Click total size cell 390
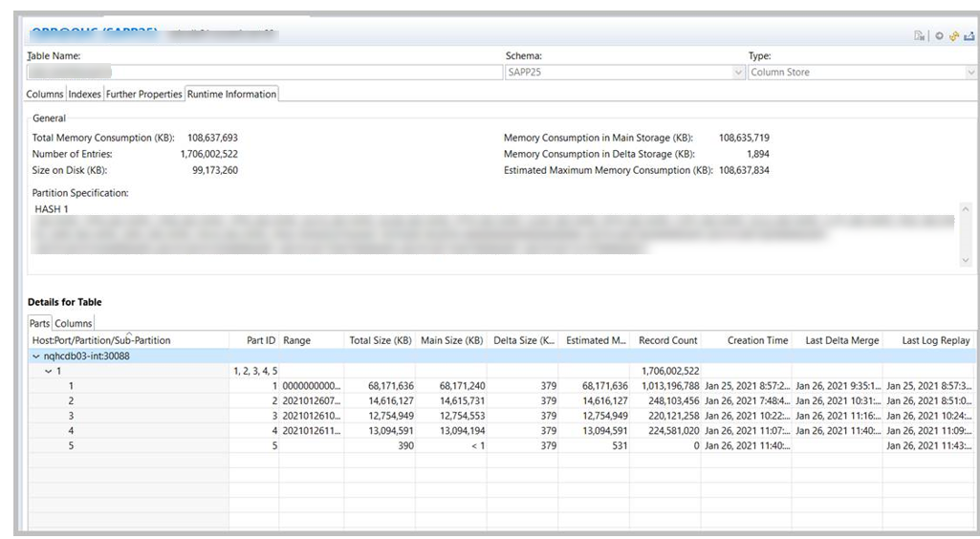 point(405,446)
